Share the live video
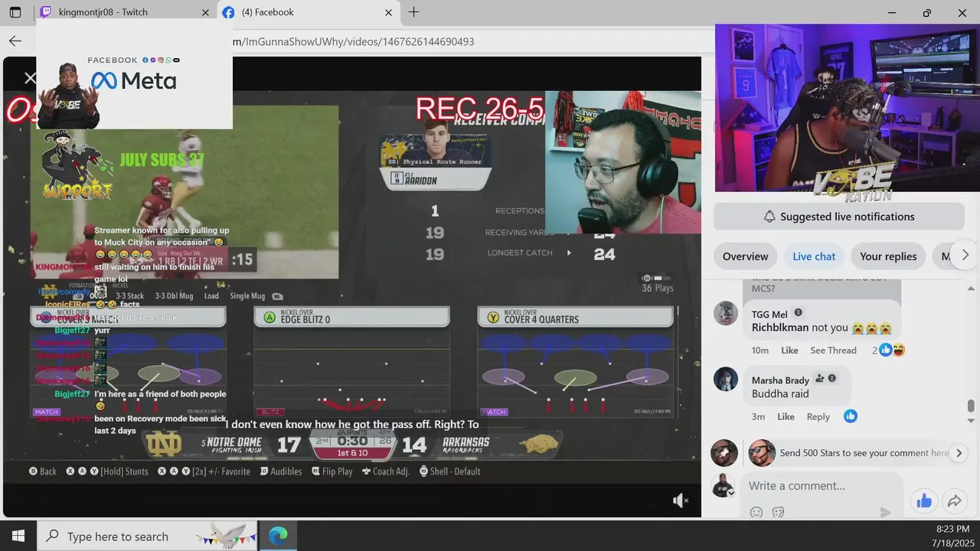The height and width of the screenshot is (551, 980). (954, 501)
